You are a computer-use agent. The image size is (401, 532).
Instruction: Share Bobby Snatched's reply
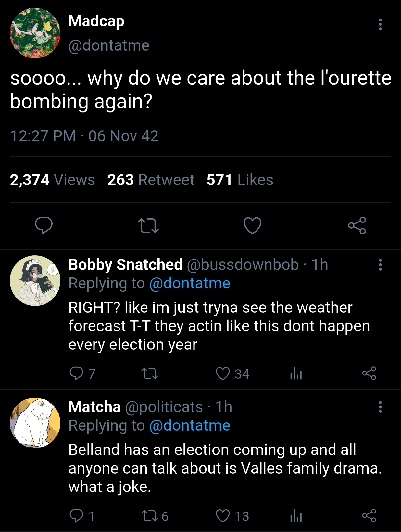click(x=369, y=373)
